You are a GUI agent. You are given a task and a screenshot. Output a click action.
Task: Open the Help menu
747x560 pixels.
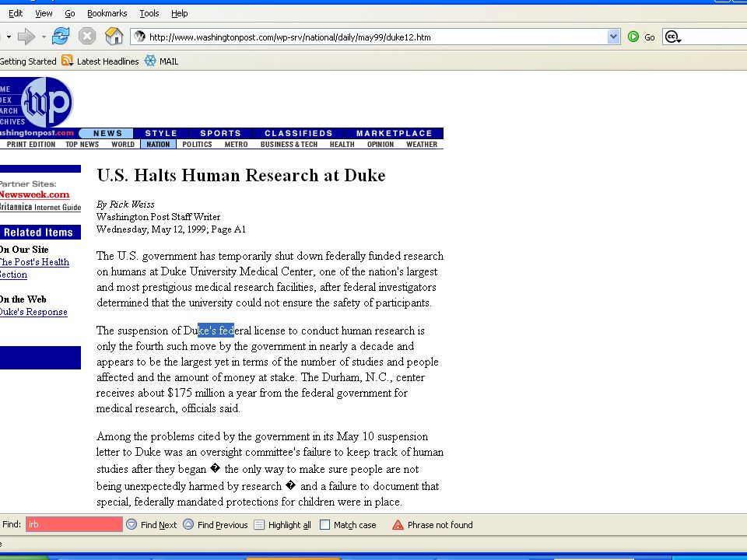point(180,13)
